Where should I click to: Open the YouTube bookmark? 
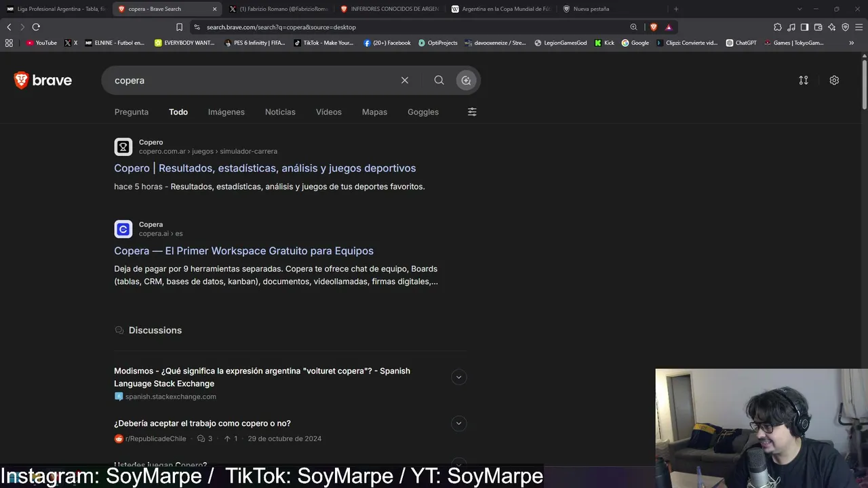[41, 43]
